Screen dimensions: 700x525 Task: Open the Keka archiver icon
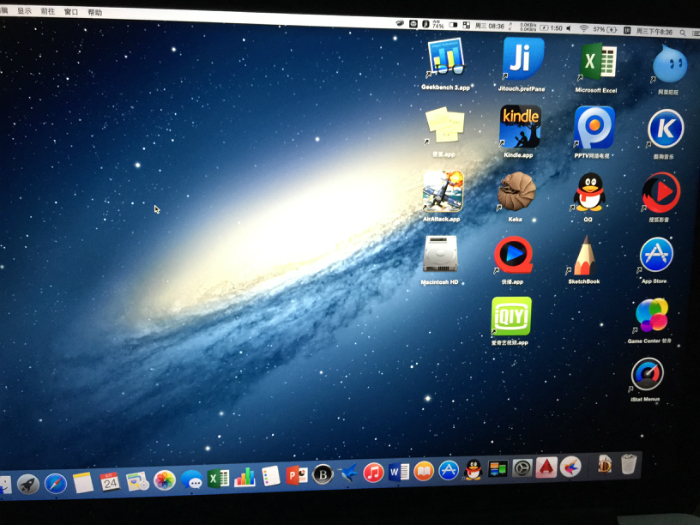517,190
